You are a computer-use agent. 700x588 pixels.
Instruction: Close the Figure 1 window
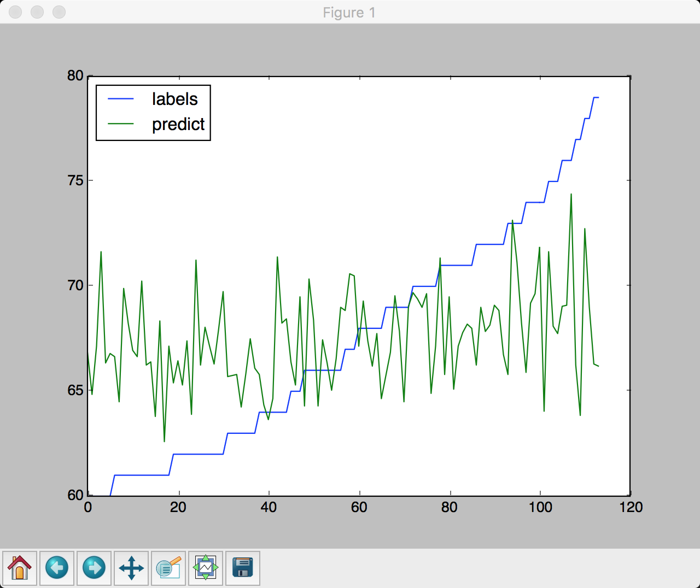point(15,12)
